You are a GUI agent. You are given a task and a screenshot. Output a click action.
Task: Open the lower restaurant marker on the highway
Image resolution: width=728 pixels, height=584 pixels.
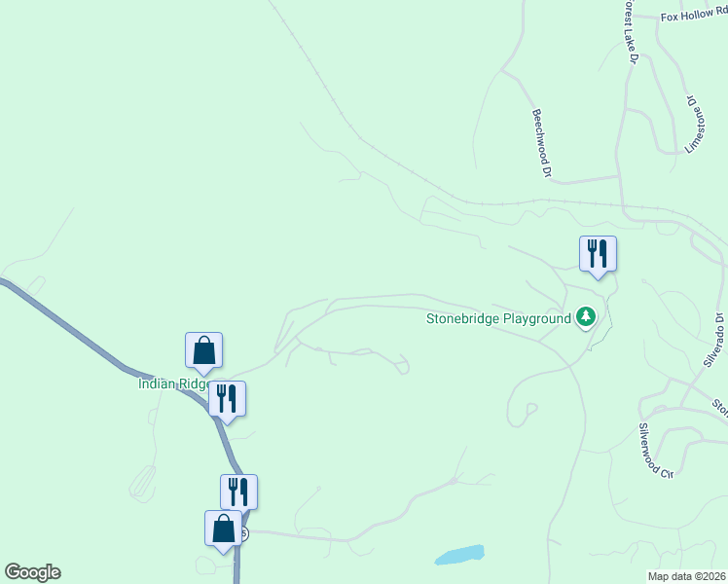[238, 495]
